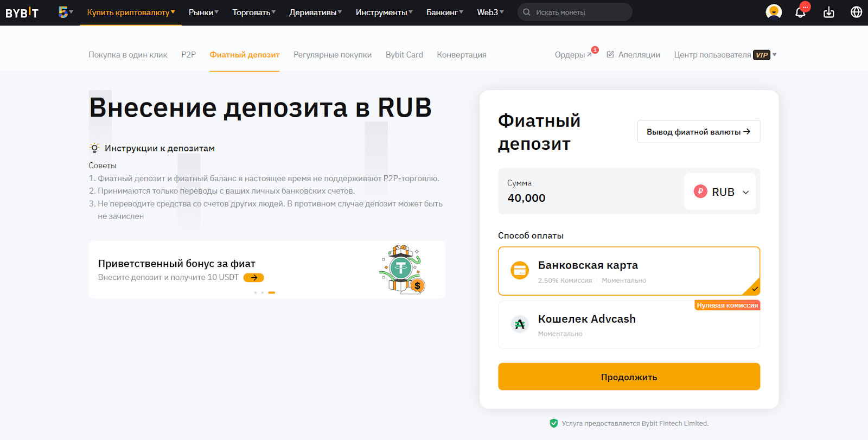This screenshot has height=440, width=868.
Task: Open the user profile avatar
Action: (x=774, y=12)
